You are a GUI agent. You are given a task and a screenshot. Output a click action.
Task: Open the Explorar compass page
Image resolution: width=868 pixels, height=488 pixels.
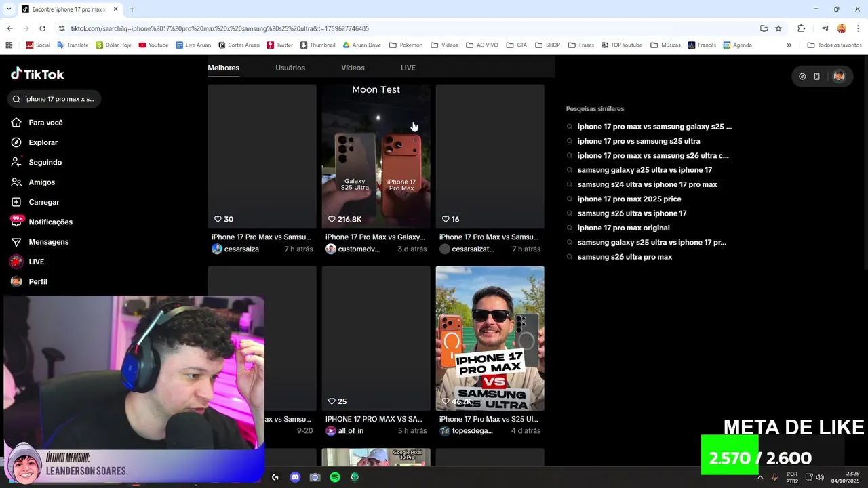[35, 142]
